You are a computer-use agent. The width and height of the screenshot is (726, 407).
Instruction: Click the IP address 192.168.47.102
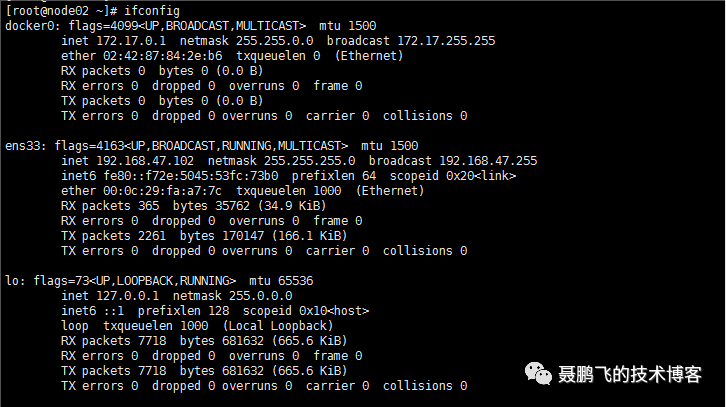coord(145,161)
